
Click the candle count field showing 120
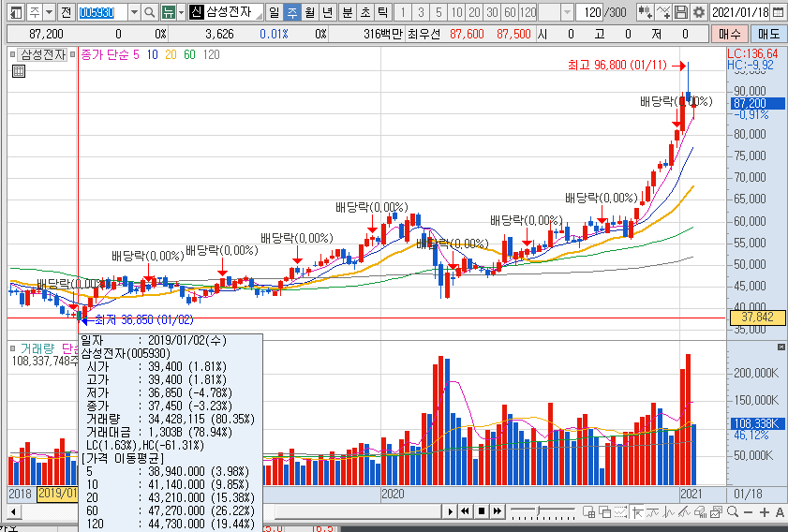tap(588, 12)
